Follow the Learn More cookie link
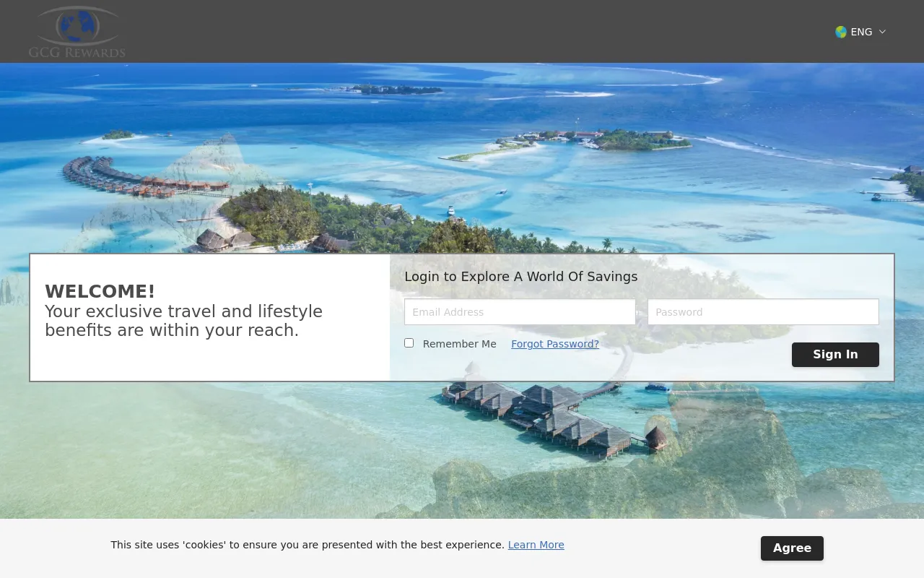924x578 pixels. click(x=536, y=545)
